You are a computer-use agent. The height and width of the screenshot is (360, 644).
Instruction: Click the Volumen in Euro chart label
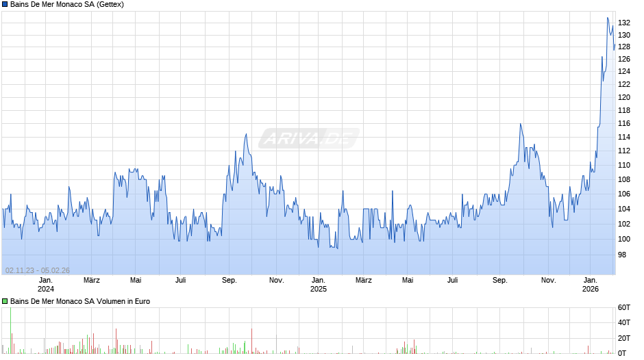click(80, 301)
